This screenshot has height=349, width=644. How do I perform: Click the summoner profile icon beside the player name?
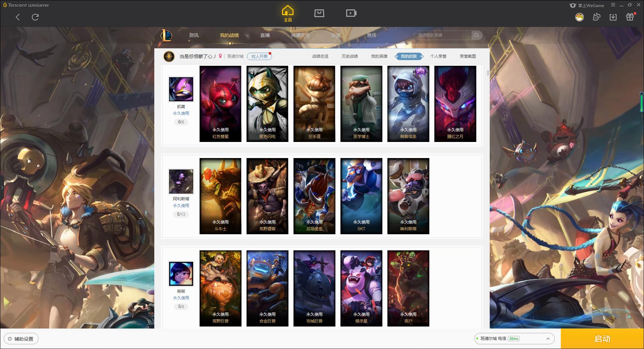pyautogui.click(x=169, y=56)
